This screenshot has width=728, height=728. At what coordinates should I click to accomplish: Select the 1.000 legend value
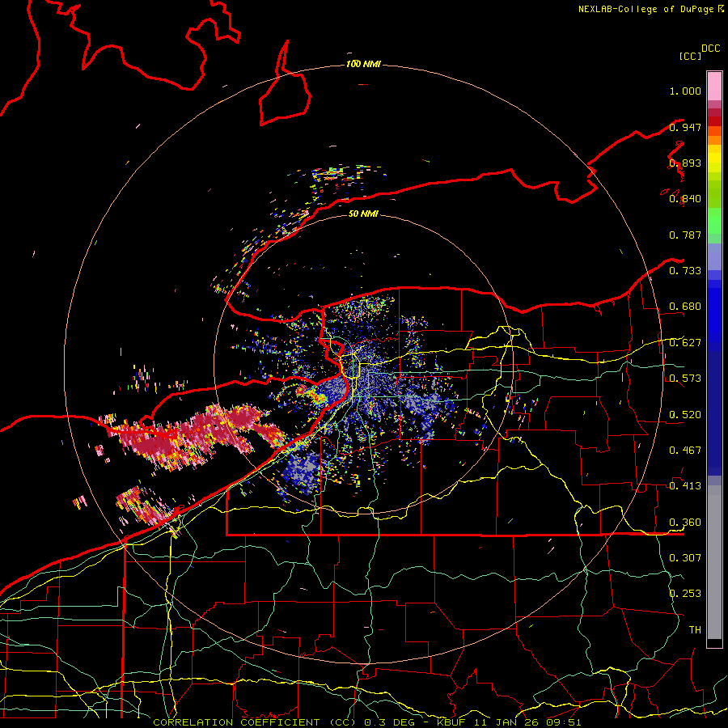[685, 91]
